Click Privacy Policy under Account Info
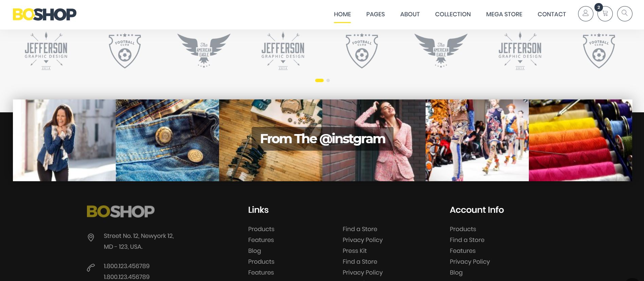 (x=470, y=262)
